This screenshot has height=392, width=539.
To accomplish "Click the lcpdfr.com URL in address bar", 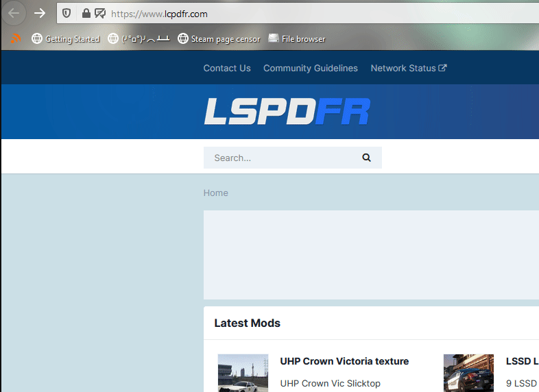I will pyautogui.click(x=159, y=14).
